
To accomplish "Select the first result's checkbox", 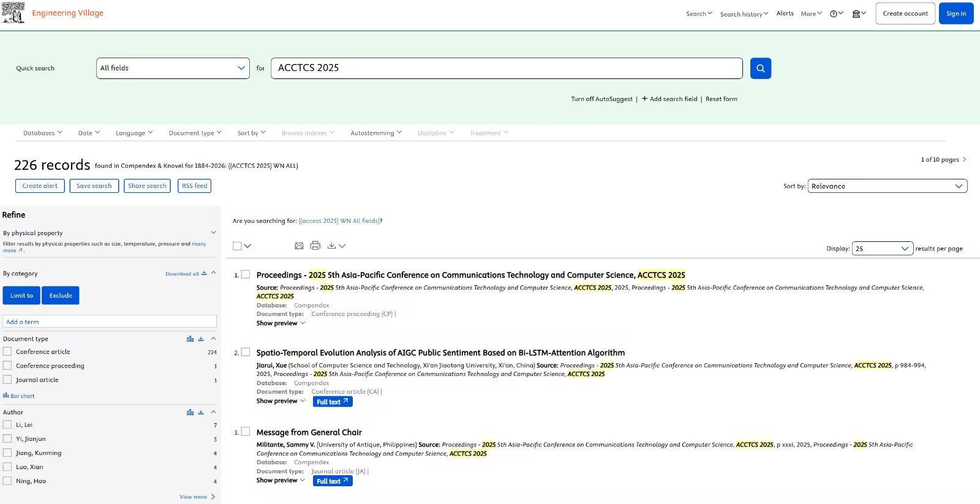I will click(246, 274).
